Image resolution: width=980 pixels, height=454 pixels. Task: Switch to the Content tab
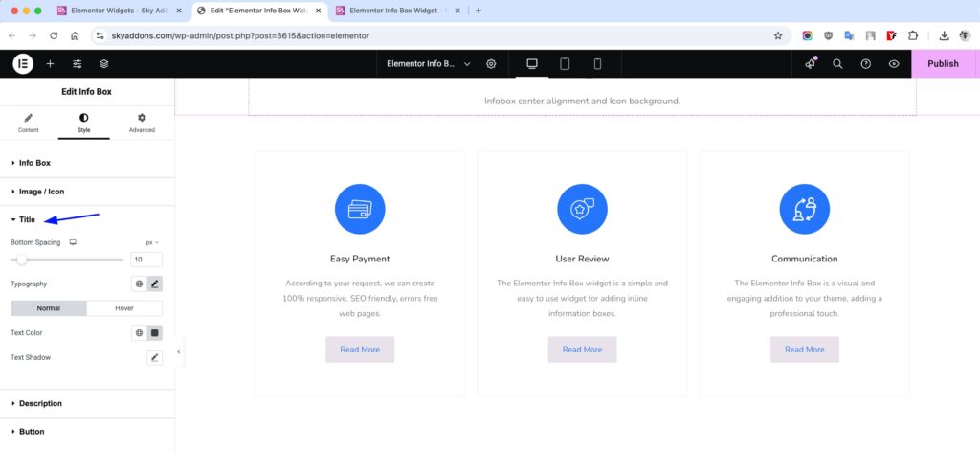pos(28,124)
